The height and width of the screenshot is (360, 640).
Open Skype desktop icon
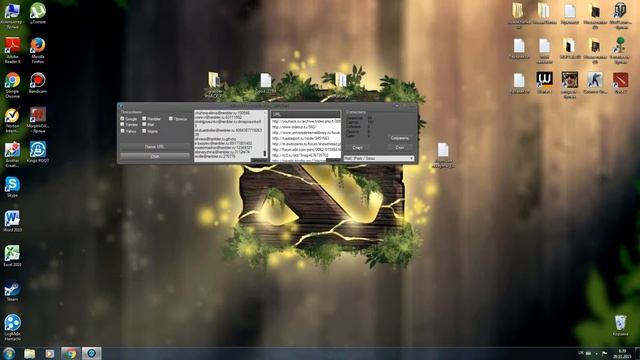tap(12, 187)
